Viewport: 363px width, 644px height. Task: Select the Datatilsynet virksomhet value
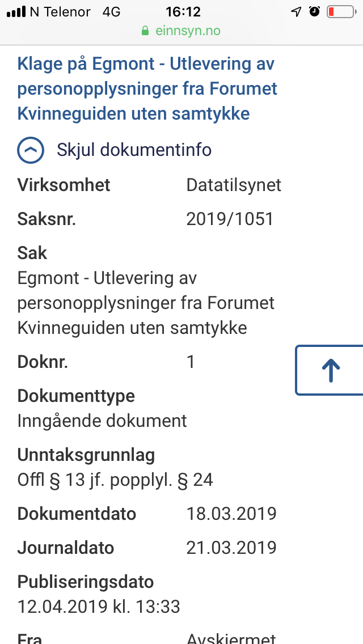pos(234,185)
